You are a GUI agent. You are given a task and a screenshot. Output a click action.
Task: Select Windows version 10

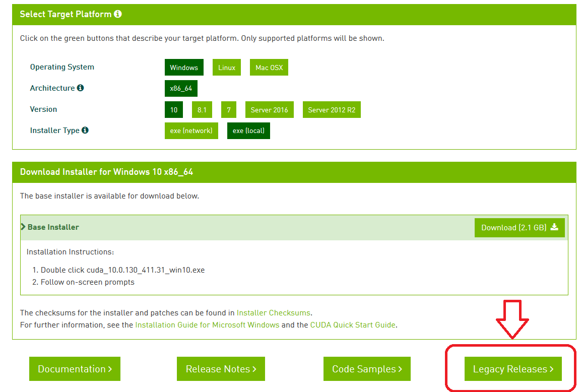[174, 109]
